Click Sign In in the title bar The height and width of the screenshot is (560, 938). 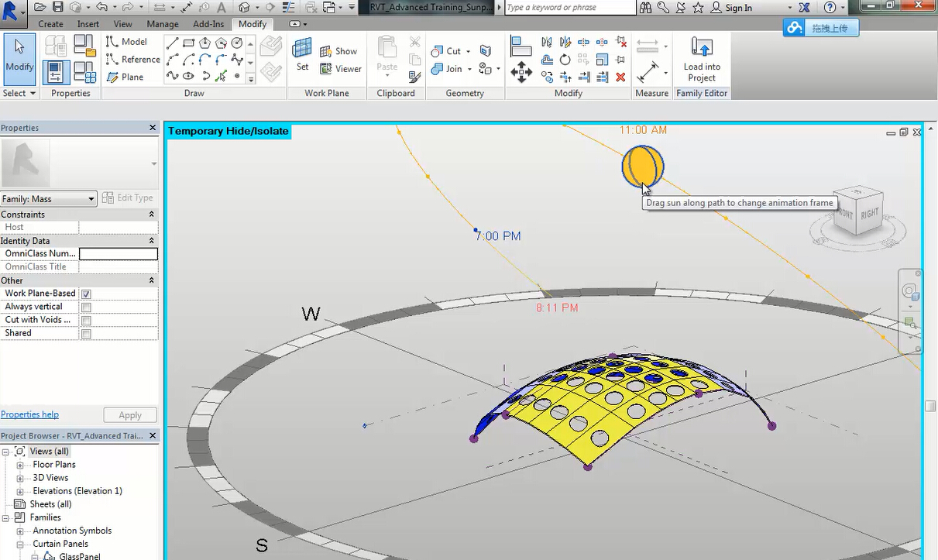[738, 8]
